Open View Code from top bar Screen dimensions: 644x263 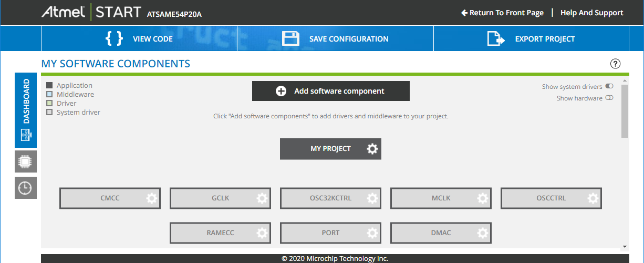139,39
